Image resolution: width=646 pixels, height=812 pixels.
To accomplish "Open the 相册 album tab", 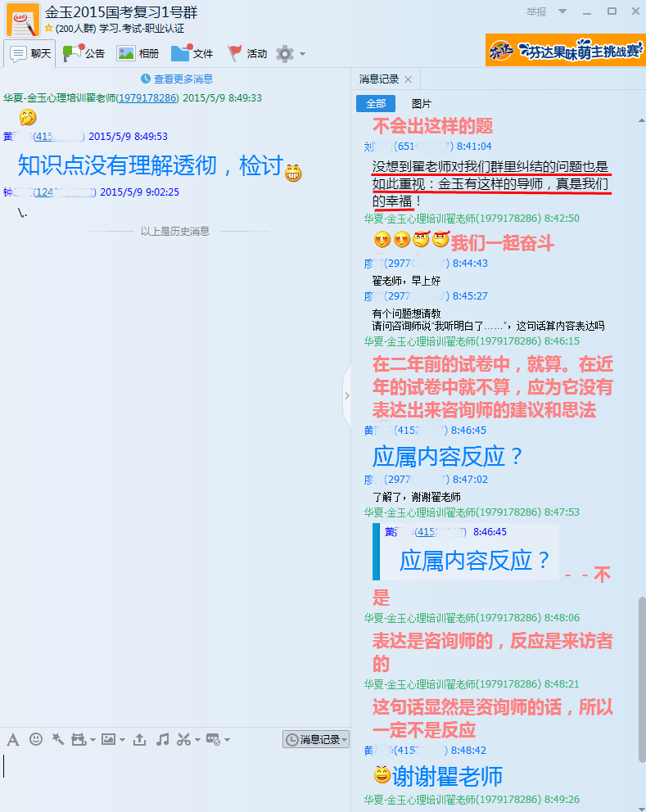I will coord(138,54).
